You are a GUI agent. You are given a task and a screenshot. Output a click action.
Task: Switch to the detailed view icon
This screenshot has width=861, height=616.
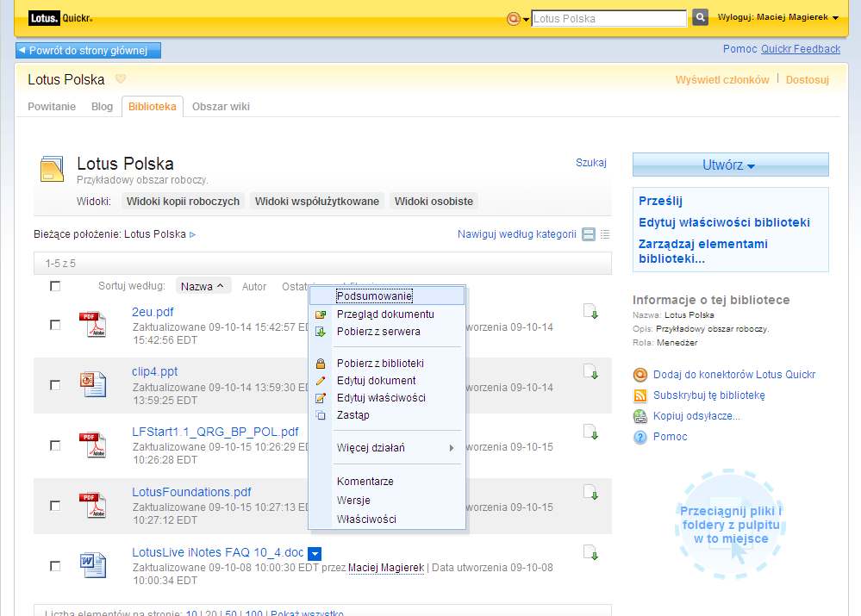click(589, 234)
